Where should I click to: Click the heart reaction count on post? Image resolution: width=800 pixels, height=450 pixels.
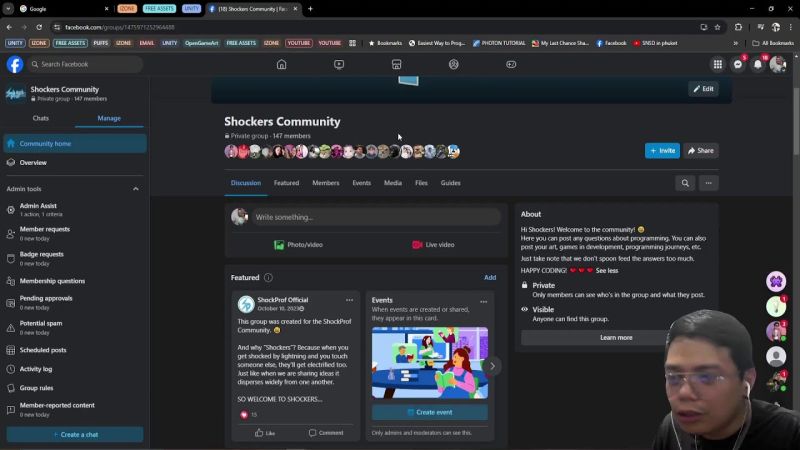click(x=248, y=415)
